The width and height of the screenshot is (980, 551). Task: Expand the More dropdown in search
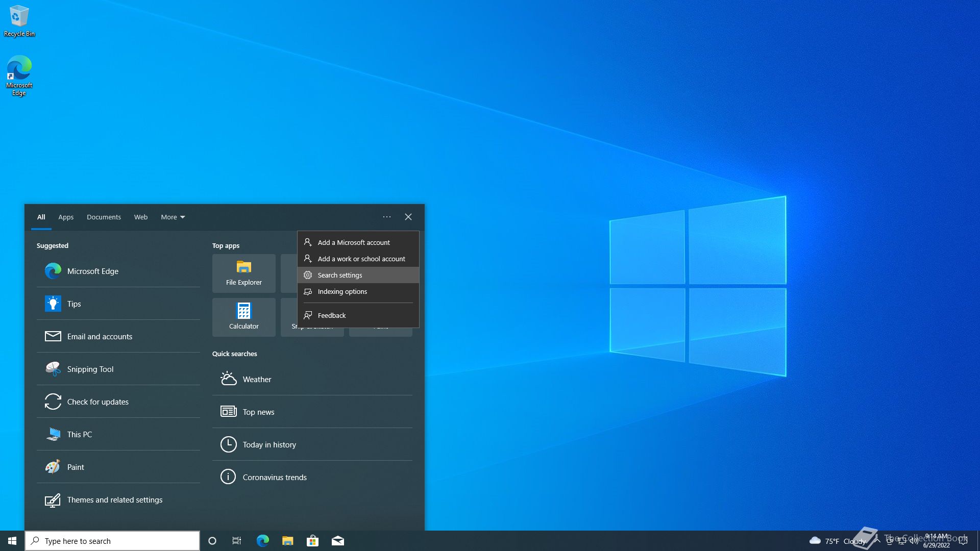173,217
